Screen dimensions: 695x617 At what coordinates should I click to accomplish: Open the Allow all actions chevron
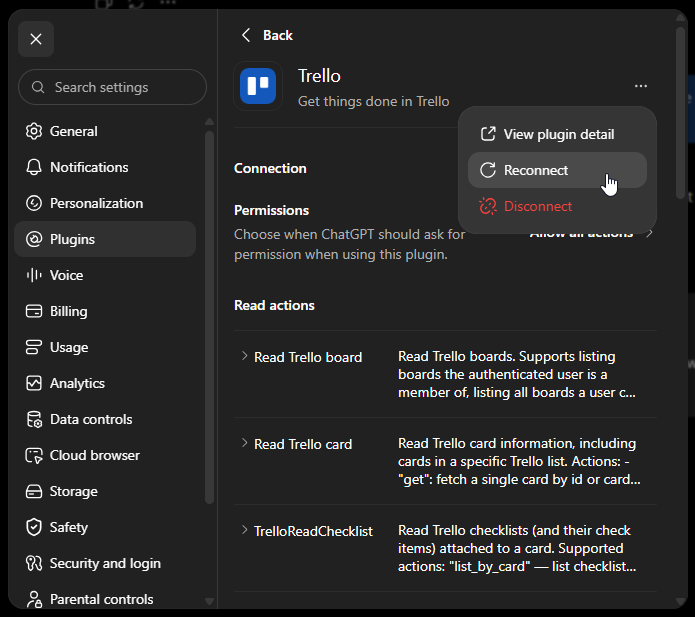tap(649, 233)
